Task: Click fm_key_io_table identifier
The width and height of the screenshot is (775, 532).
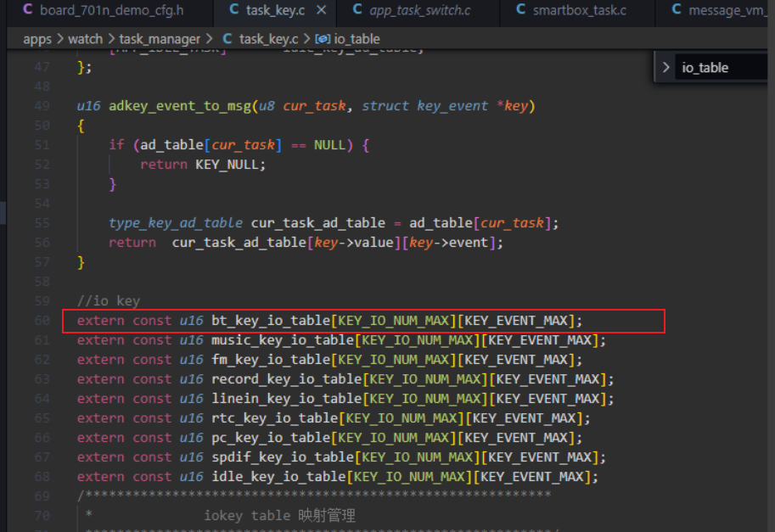Action: point(271,360)
